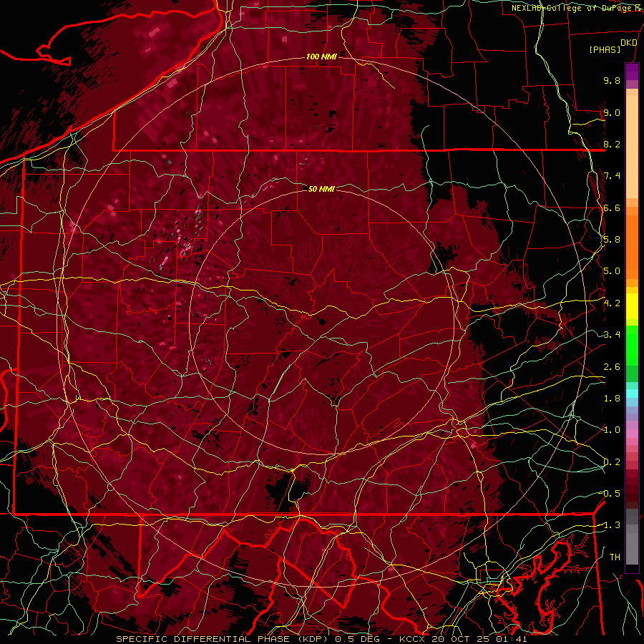Image resolution: width=644 pixels, height=644 pixels.
Task: Click the 50 NMI range ring label
Action: [321, 189]
